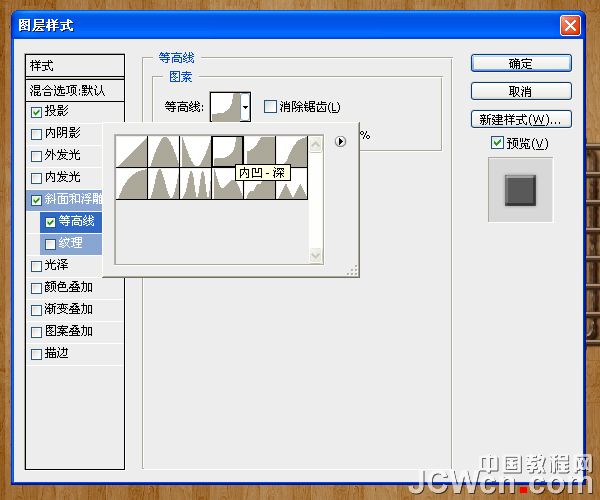Select the Cone-Inverted contour preset
Screen dimensions: 600x500
[196, 151]
